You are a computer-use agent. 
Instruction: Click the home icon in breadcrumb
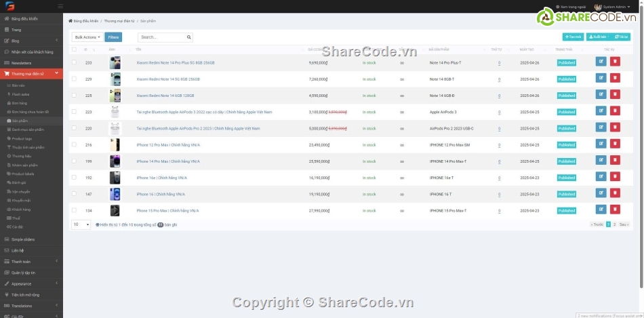pyautogui.click(x=71, y=21)
